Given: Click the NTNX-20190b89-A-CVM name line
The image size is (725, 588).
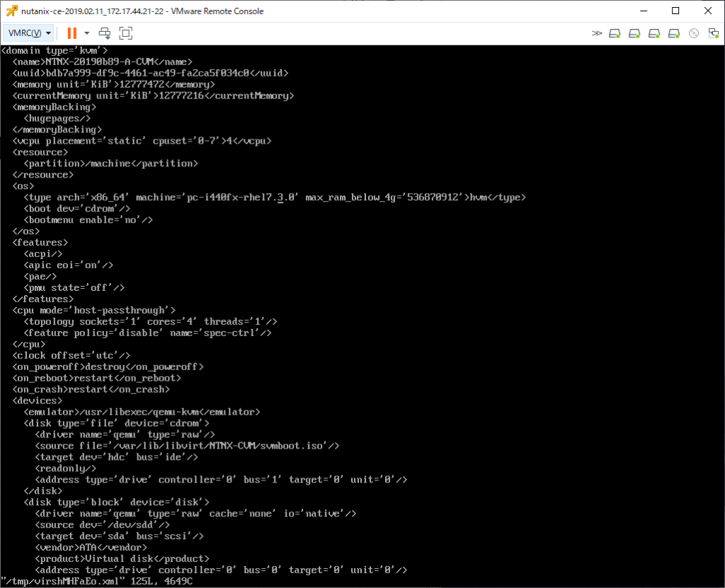Looking at the screenshot, I should 102,62.
